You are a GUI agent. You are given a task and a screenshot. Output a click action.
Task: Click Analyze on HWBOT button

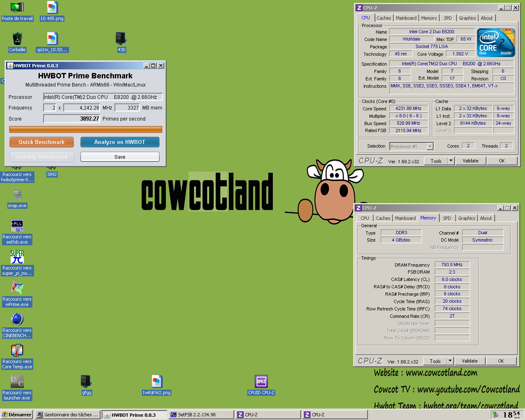[120, 142]
